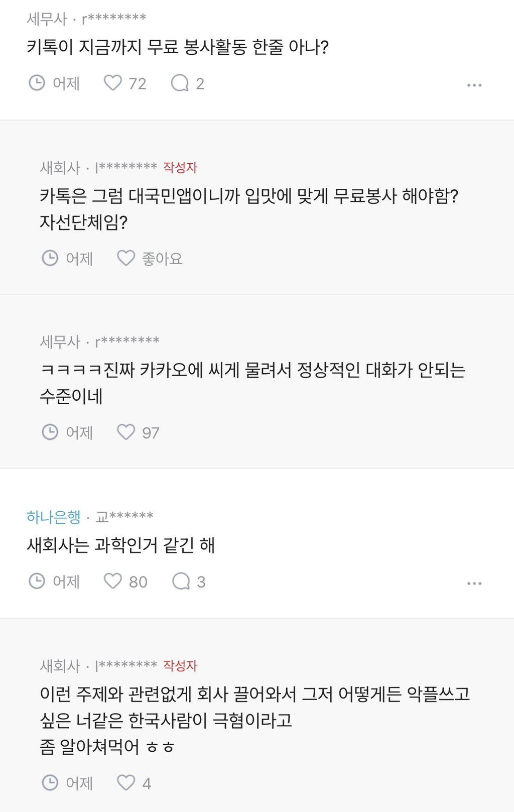Click the clock icon beside the 80-like heart
Image resolution: width=514 pixels, height=812 pixels.
37,581
